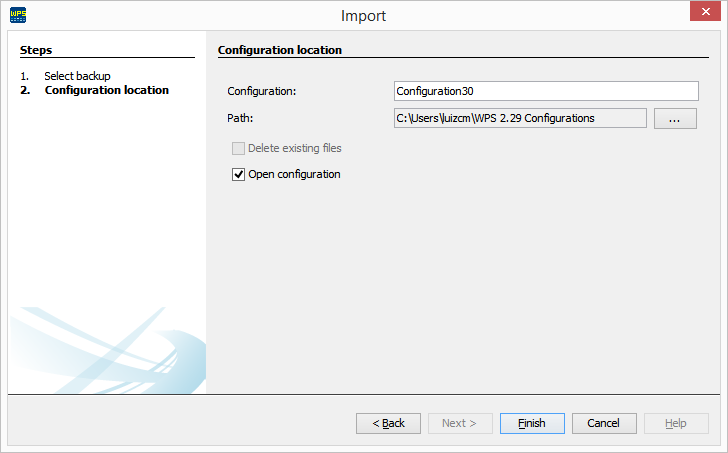Image resolution: width=728 pixels, height=453 pixels.
Task: Toggle the 'Delete existing files' checkbox
Action: coord(238,148)
